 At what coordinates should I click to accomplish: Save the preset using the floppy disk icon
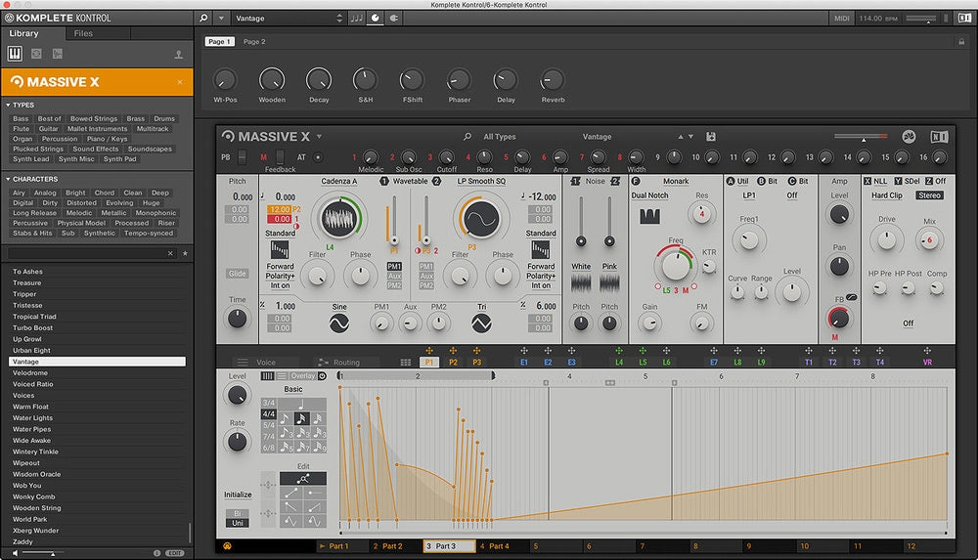point(710,137)
